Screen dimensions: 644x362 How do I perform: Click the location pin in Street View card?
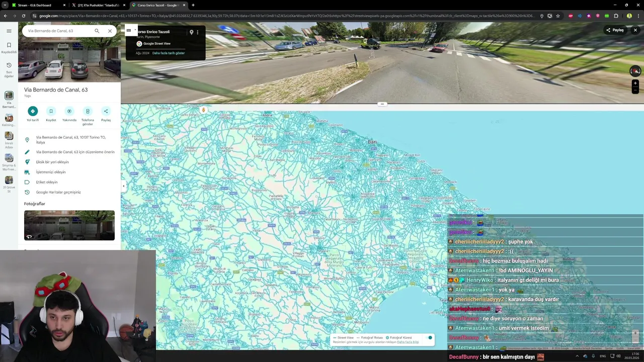click(191, 32)
